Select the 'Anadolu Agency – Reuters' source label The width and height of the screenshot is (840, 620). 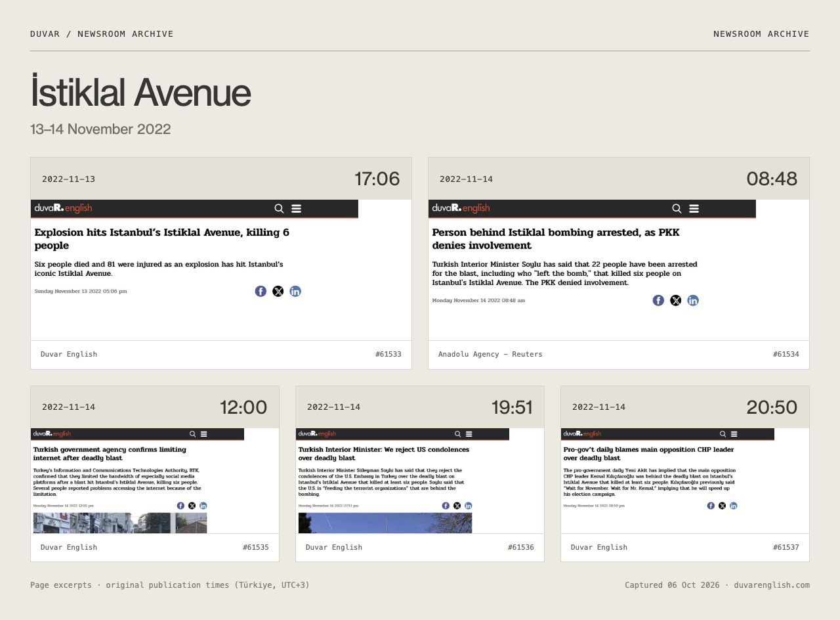[x=490, y=355]
